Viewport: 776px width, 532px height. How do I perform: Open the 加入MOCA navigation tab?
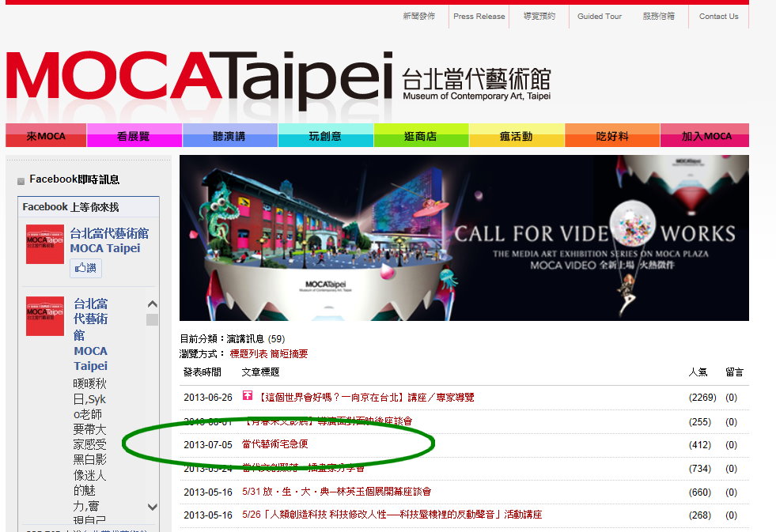click(x=705, y=135)
